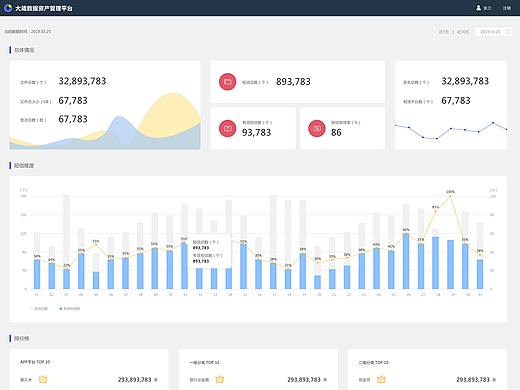Click the first-level category TOP 10 title
The image size is (520, 390).
pyautogui.click(x=204, y=362)
